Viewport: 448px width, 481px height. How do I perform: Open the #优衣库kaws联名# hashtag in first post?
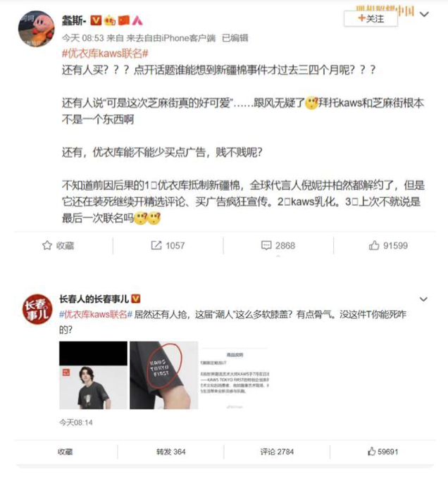click(x=105, y=54)
